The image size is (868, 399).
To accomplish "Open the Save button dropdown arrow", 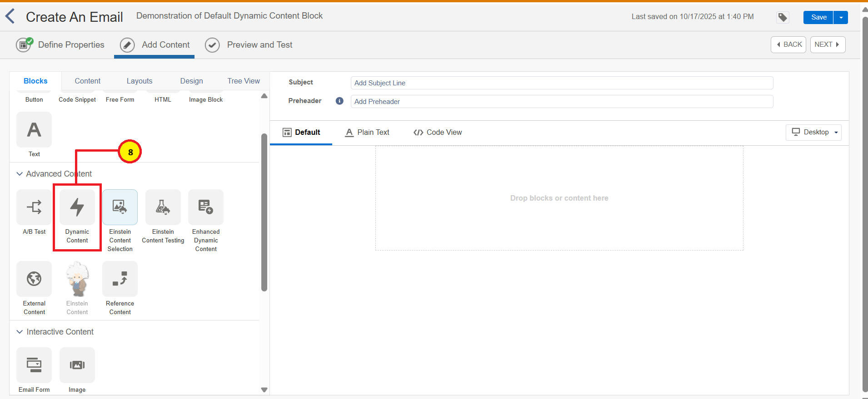I will (x=841, y=17).
